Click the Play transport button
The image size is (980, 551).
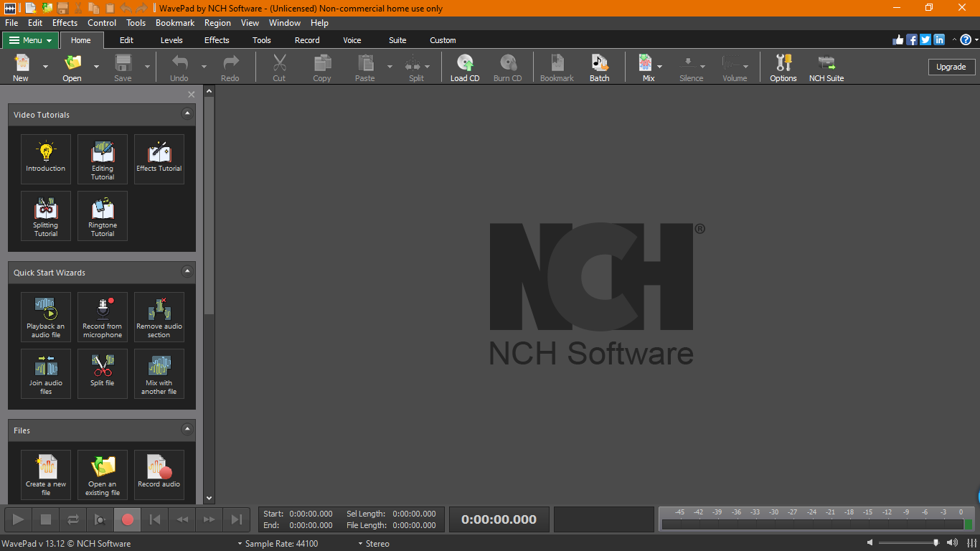19,519
